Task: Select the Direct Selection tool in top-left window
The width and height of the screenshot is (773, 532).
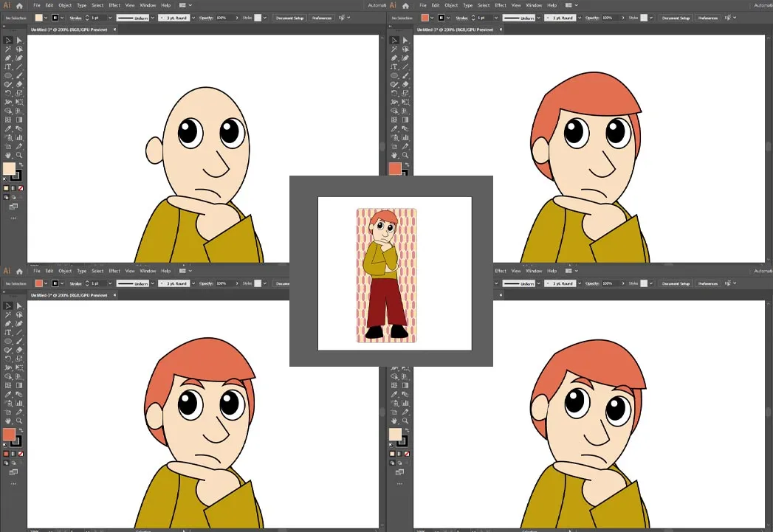Action: 19,41
